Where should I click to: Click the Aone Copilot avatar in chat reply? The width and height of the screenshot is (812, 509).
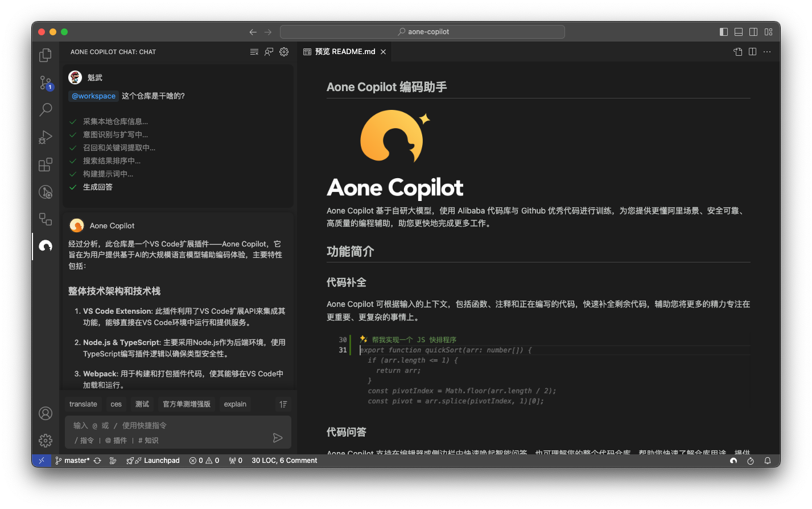pyautogui.click(x=77, y=225)
